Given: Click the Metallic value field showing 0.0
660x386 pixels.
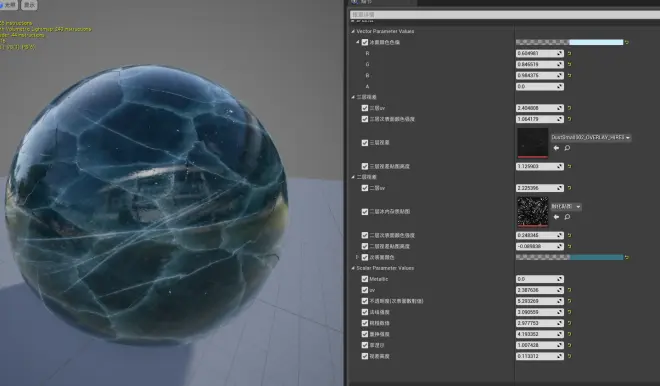Looking at the screenshot, I should (x=540, y=279).
